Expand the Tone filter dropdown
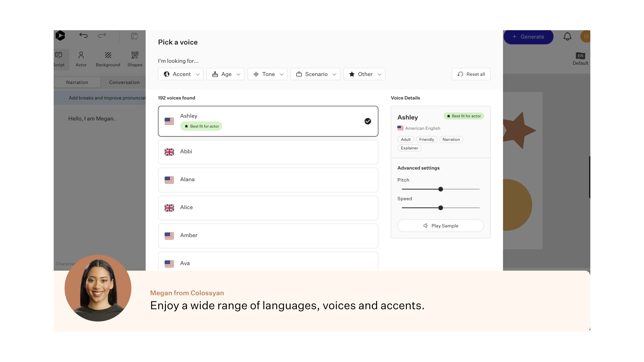 (x=267, y=74)
